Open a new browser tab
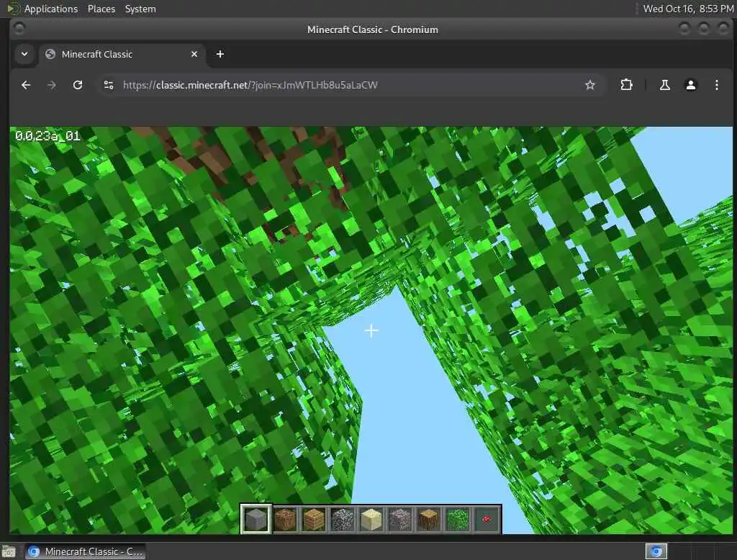737x560 pixels. [x=220, y=54]
